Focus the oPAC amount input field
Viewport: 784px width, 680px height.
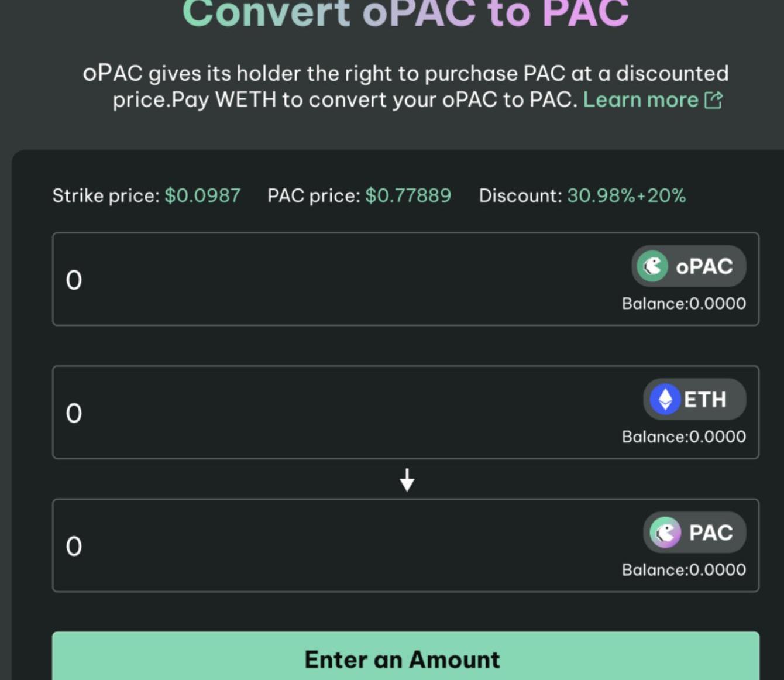coord(293,280)
